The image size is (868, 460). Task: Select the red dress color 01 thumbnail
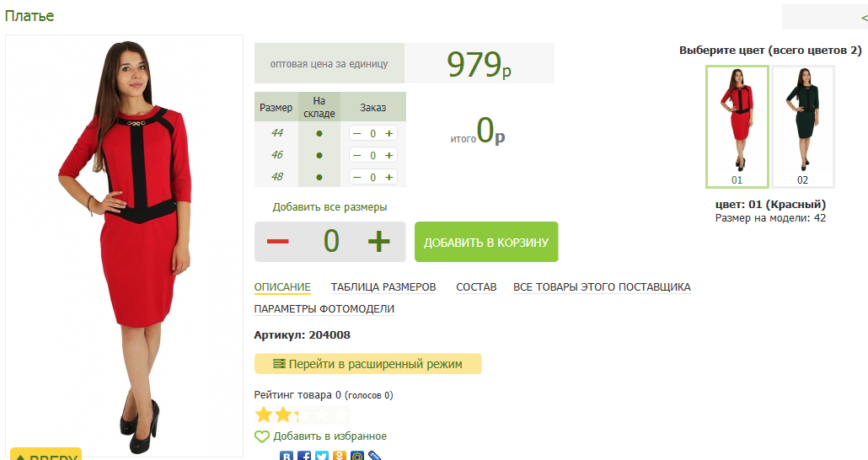737,126
